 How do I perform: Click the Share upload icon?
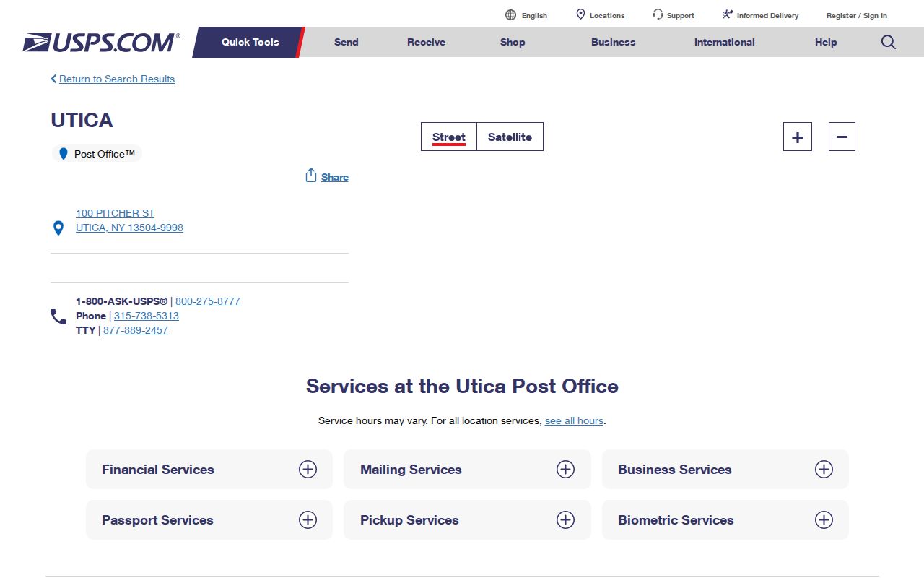click(x=311, y=176)
